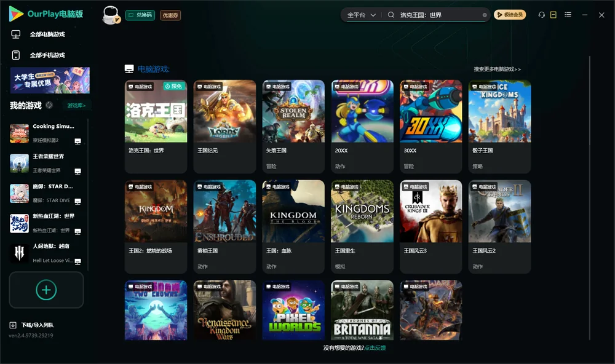Click the 电脑游戏 tag on Pixel Worlds card

click(278, 287)
